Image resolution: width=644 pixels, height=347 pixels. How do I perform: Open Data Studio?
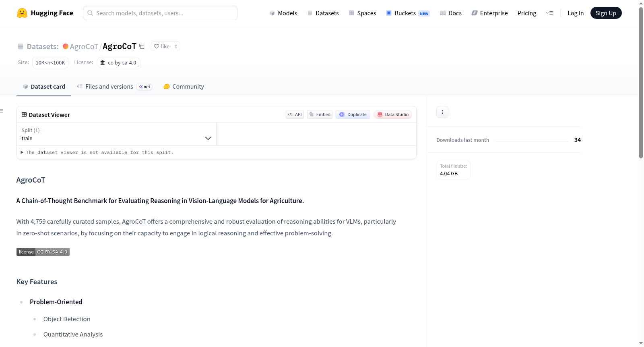[x=393, y=114]
